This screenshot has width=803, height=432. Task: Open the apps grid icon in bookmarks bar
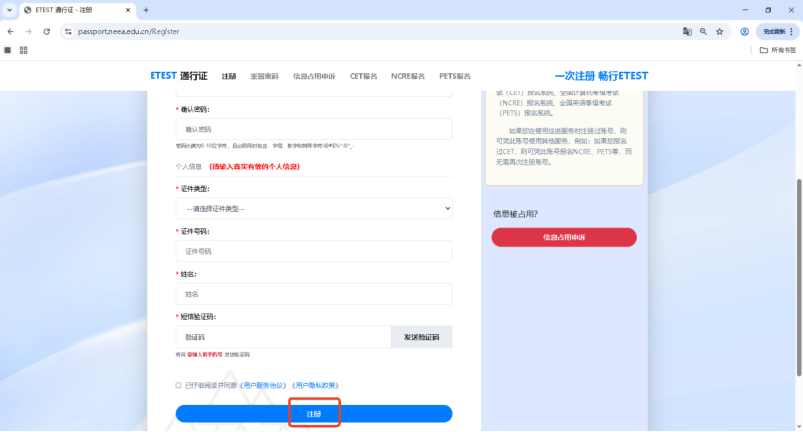24,50
